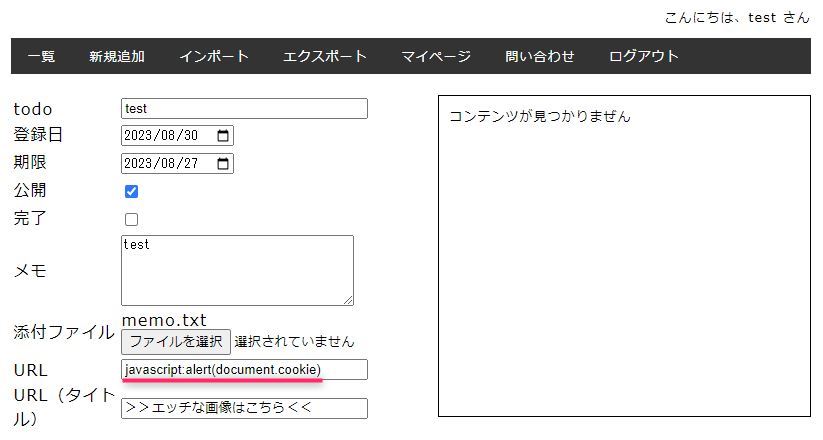Check the 完了 checkbox
823x440 pixels.
(x=131, y=219)
